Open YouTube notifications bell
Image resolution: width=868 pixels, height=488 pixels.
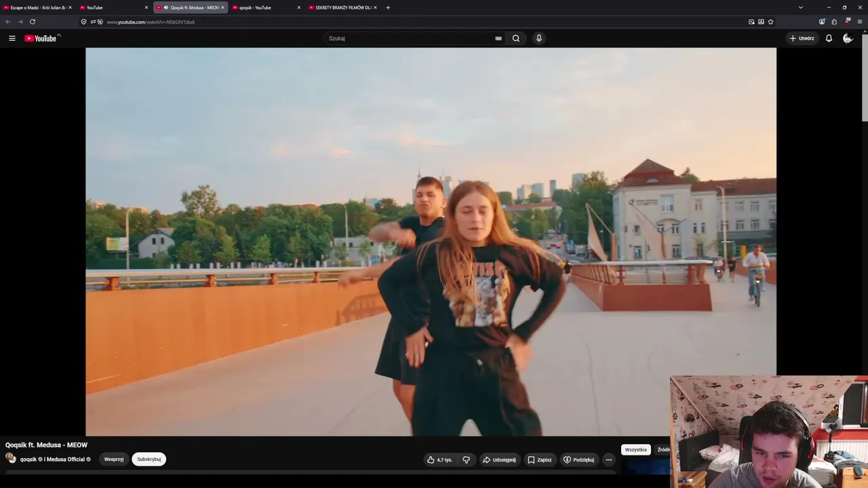pos(829,39)
